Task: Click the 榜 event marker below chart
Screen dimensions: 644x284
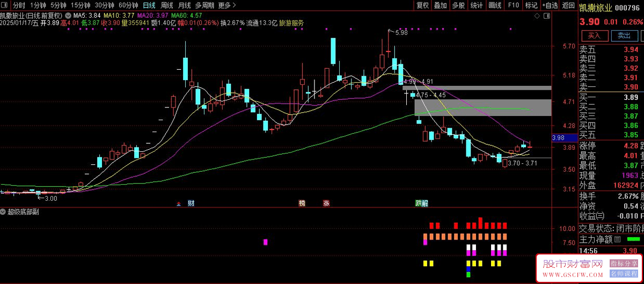Action: pos(302,203)
